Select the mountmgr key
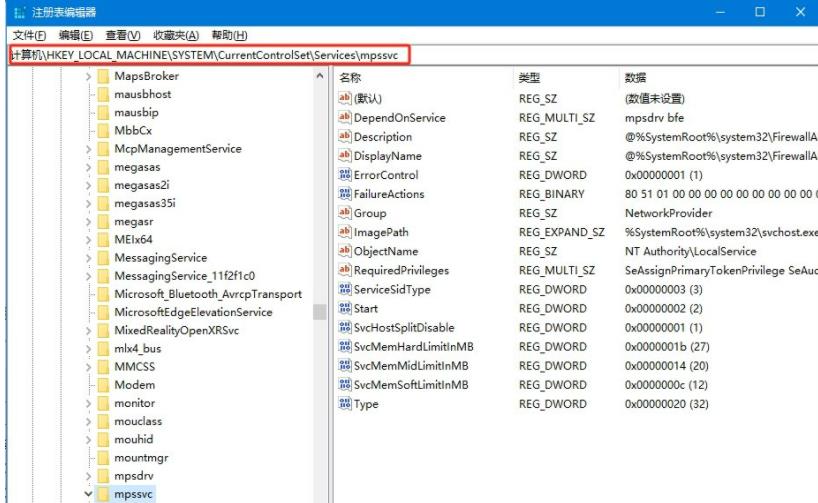This screenshot has width=818, height=503. click(x=141, y=458)
